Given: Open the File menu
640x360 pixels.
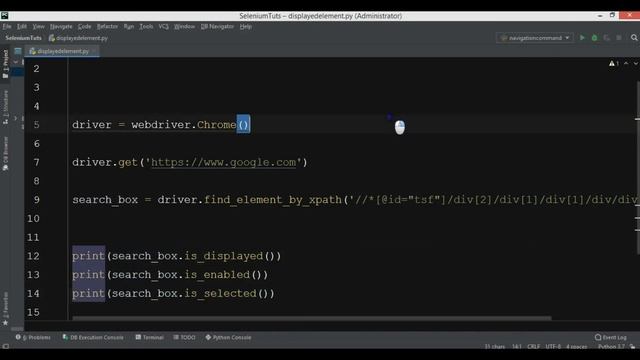Looking at the screenshot, I should coord(7,27).
